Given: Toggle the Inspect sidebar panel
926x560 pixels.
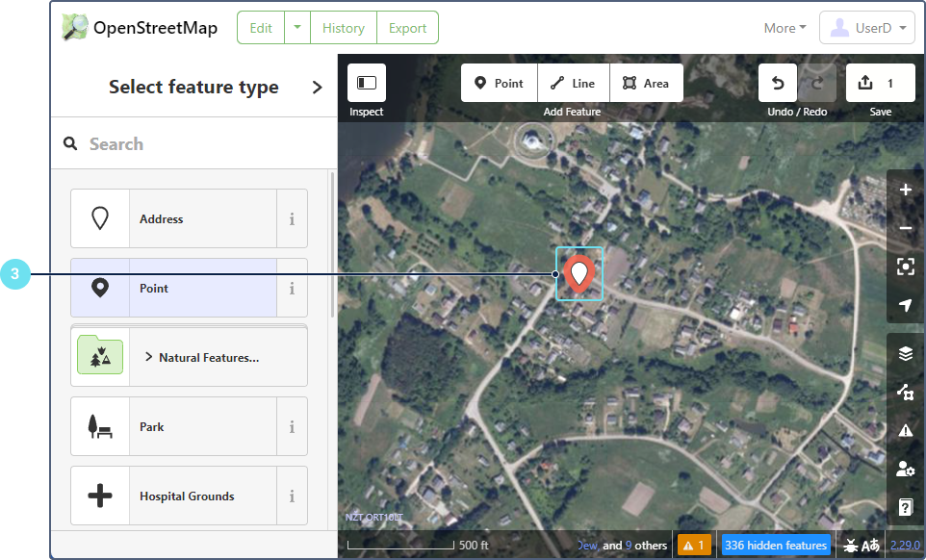Looking at the screenshot, I should point(367,84).
